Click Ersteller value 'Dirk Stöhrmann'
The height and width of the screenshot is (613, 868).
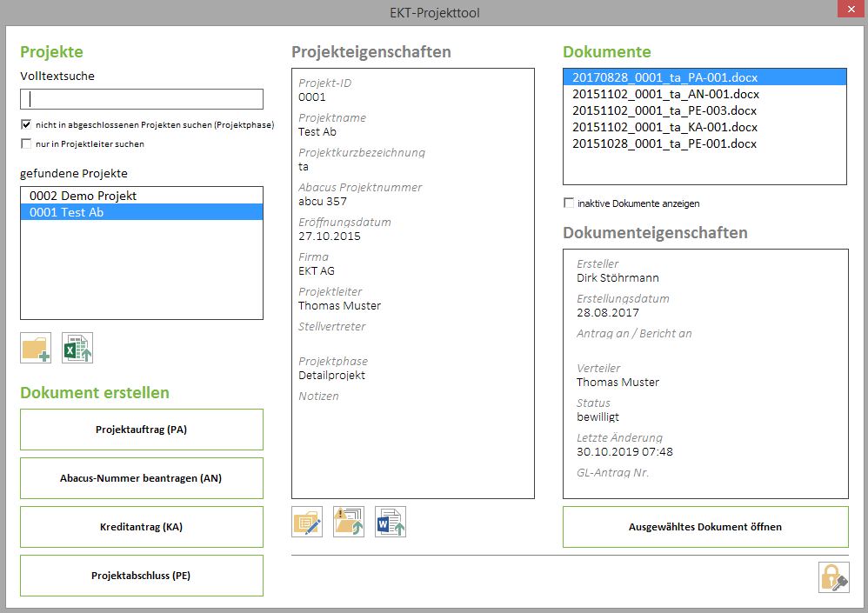click(618, 278)
